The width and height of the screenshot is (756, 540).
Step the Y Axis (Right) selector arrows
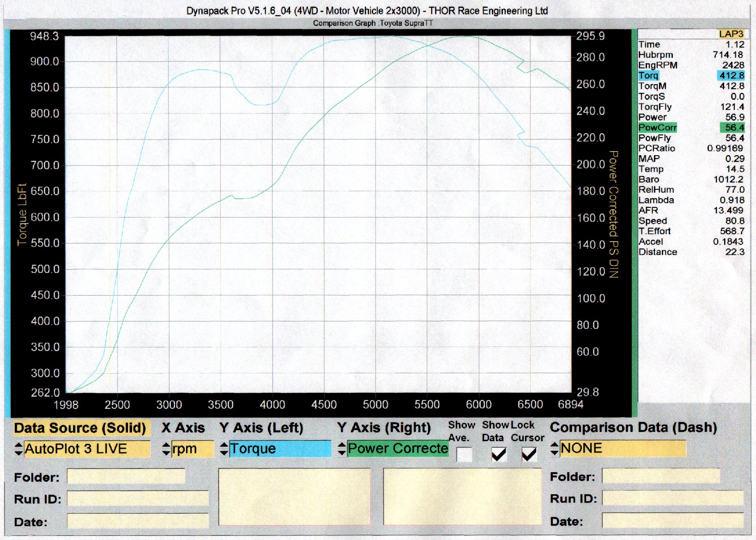[x=342, y=449]
